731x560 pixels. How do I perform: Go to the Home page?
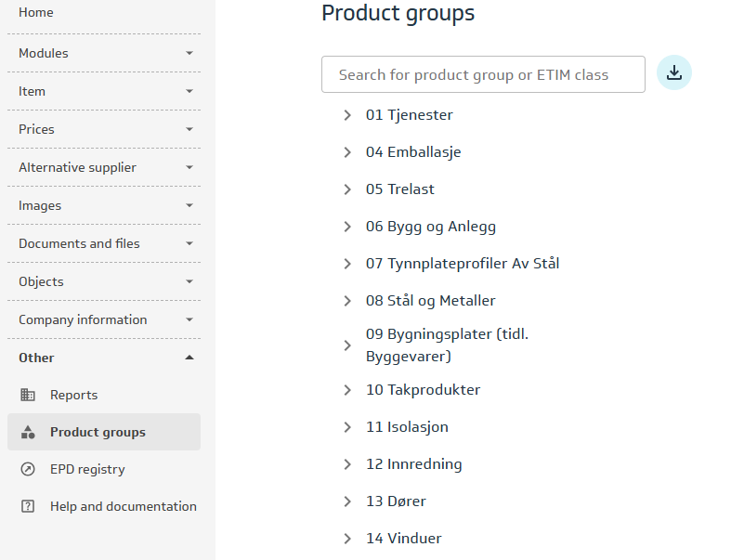point(36,12)
